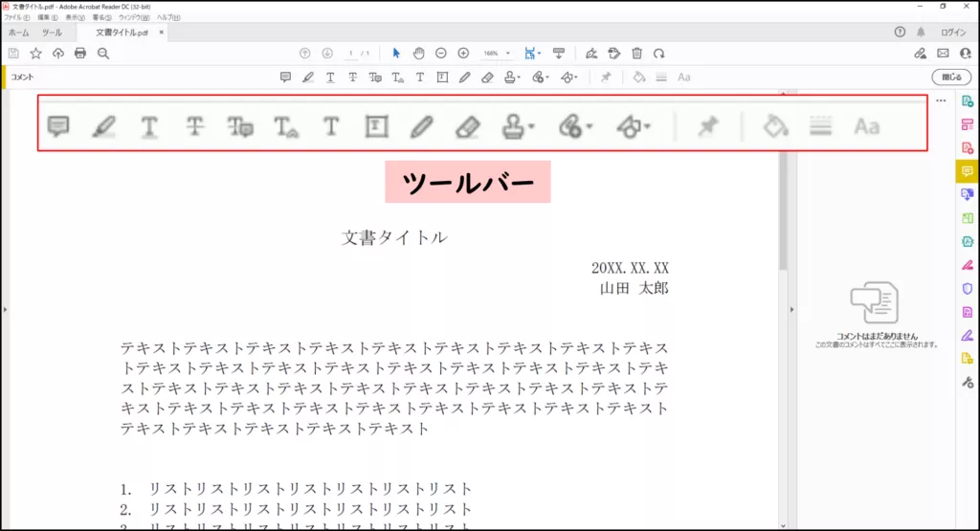Screen dimensions: 980x531
Task: Open the 編集 menu
Action: (x=48, y=17)
